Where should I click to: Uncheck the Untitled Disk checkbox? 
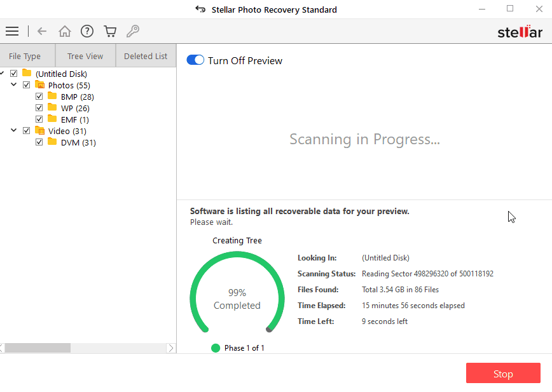pos(14,74)
